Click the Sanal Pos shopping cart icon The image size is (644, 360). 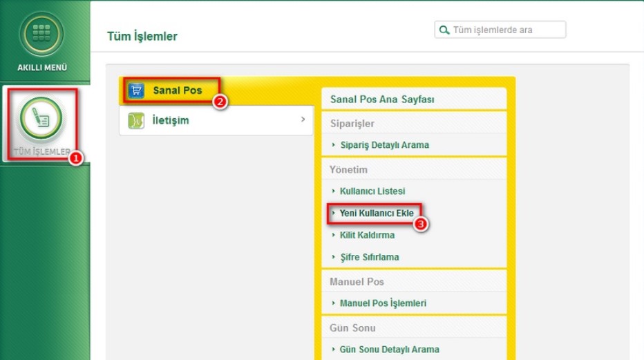coord(136,91)
